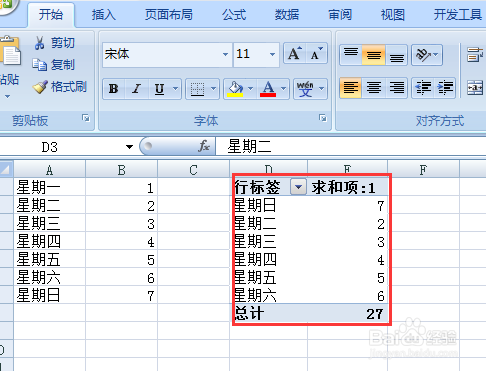Open the 数据 tab
The image size is (486, 371).
[287, 15]
